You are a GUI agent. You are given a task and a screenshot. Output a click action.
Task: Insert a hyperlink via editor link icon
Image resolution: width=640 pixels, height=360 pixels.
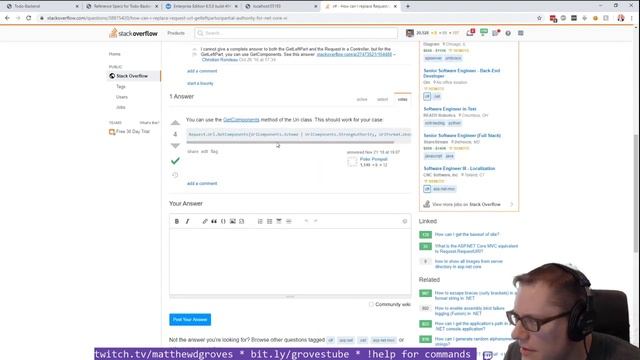click(205, 221)
